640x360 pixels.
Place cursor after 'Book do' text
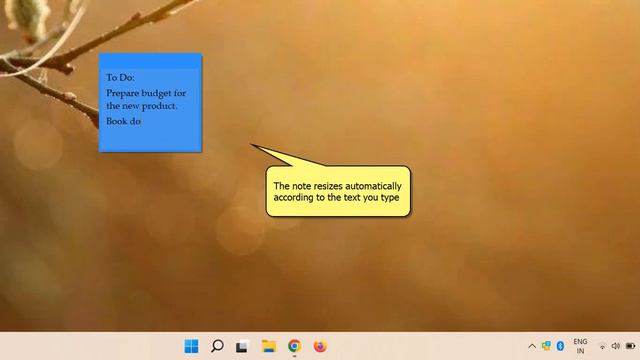142,121
